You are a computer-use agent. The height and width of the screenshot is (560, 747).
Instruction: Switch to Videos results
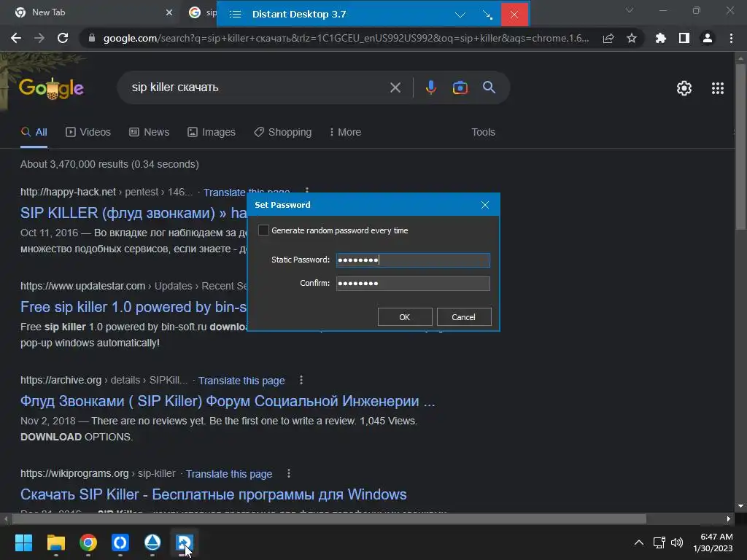coord(88,133)
